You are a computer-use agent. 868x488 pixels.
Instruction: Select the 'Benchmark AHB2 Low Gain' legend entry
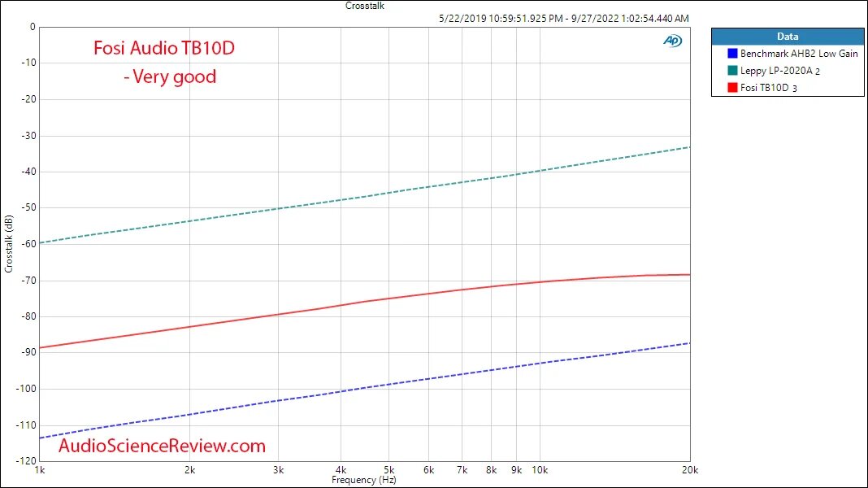coord(799,53)
